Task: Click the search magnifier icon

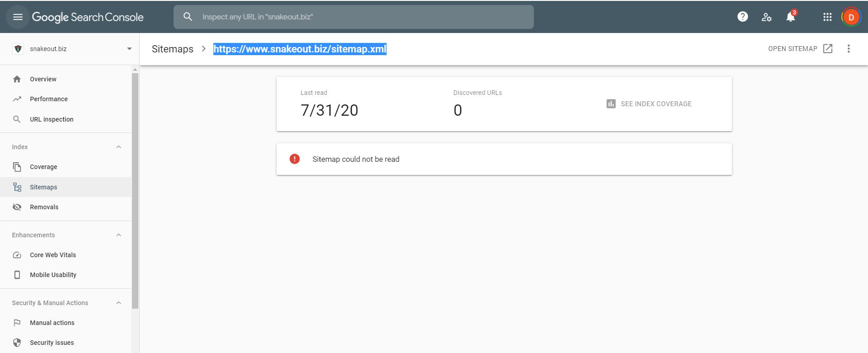Action: tap(188, 17)
